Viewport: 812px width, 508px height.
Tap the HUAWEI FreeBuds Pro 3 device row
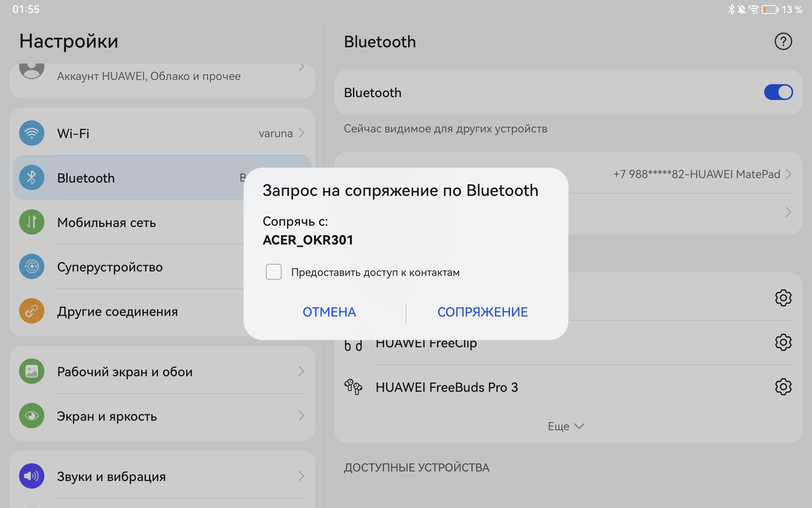pos(568,387)
